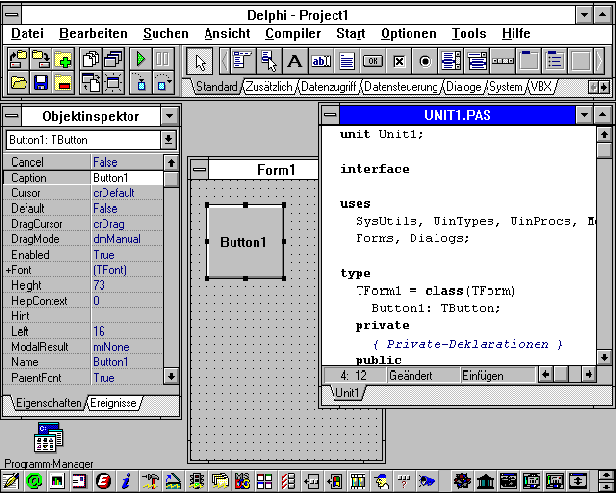This screenshot has height=493, width=616.
Task: Click the Step Over debug icon
Action: [x=163, y=83]
